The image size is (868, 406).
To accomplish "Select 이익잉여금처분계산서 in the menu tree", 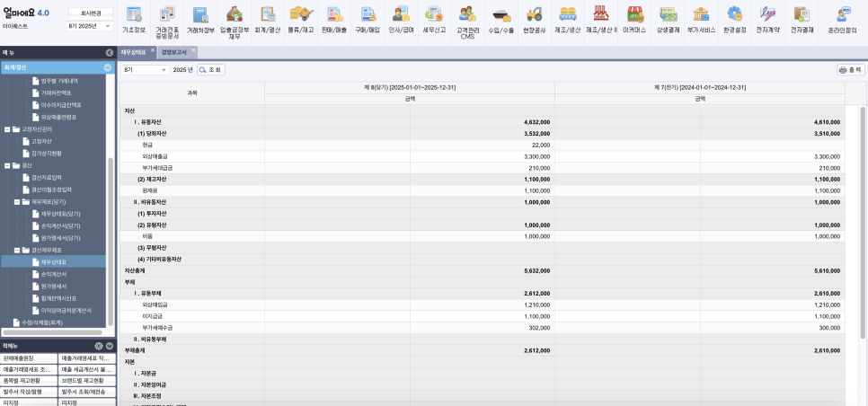I will 66,310.
